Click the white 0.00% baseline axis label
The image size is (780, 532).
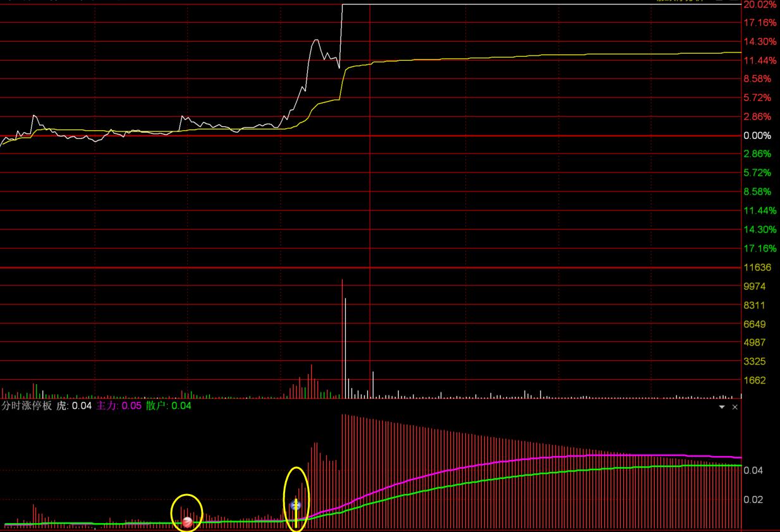click(757, 136)
